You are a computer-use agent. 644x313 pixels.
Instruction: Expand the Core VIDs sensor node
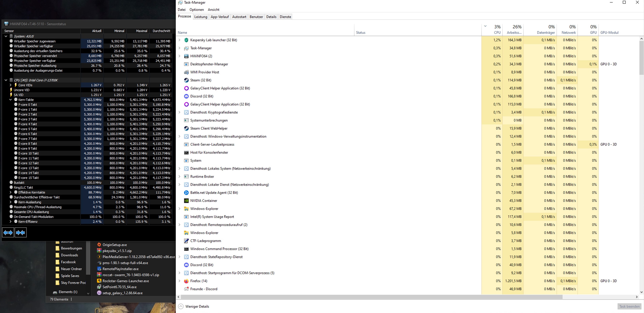[10, 85]
